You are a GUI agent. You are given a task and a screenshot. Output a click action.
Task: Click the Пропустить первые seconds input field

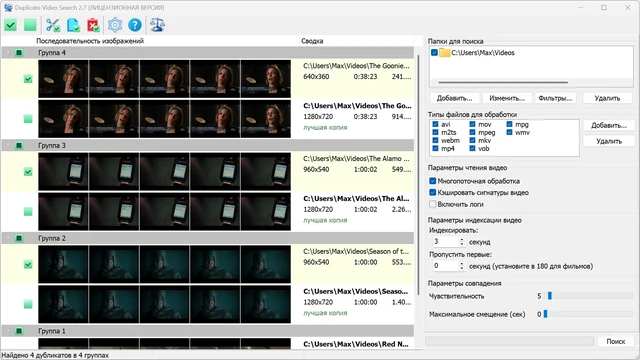446,266
